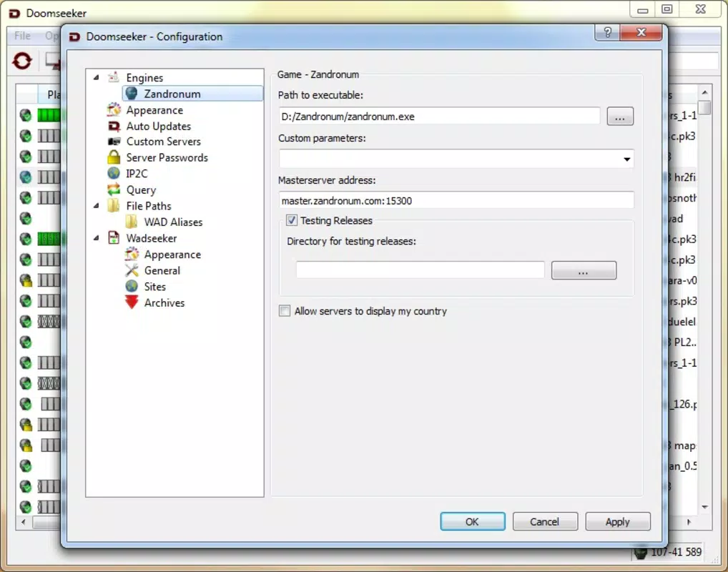Open the top-level Appearance settings page
The width and height of the screenshot is (728, 572).
(154, 110)
